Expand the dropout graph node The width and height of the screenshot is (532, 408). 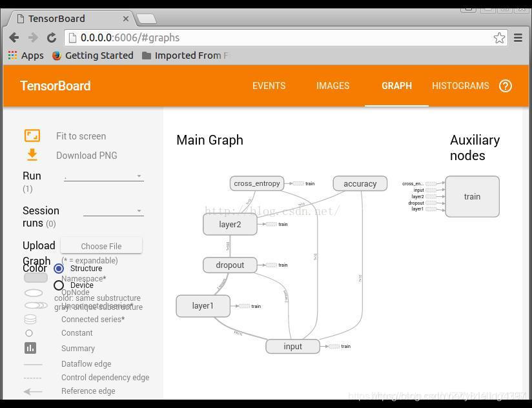point(230,265)
